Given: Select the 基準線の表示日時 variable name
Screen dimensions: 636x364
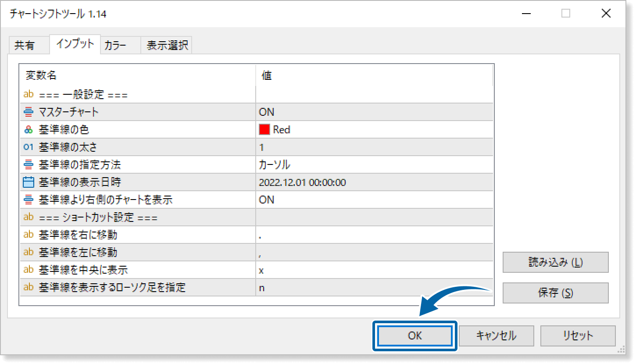Looking at the screenshot, I should pos(80,182).
